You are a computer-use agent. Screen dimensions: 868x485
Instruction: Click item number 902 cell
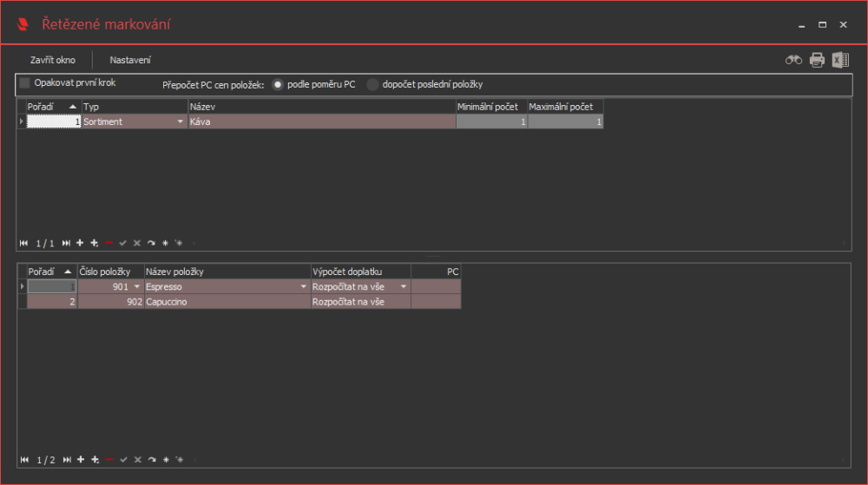pyautogui.click(x=111, y=302)
